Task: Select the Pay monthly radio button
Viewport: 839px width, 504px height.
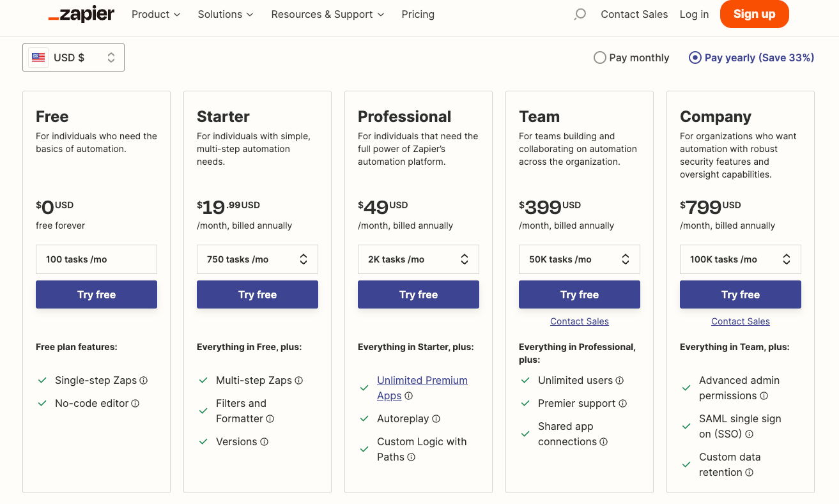Action: (599, 57)
